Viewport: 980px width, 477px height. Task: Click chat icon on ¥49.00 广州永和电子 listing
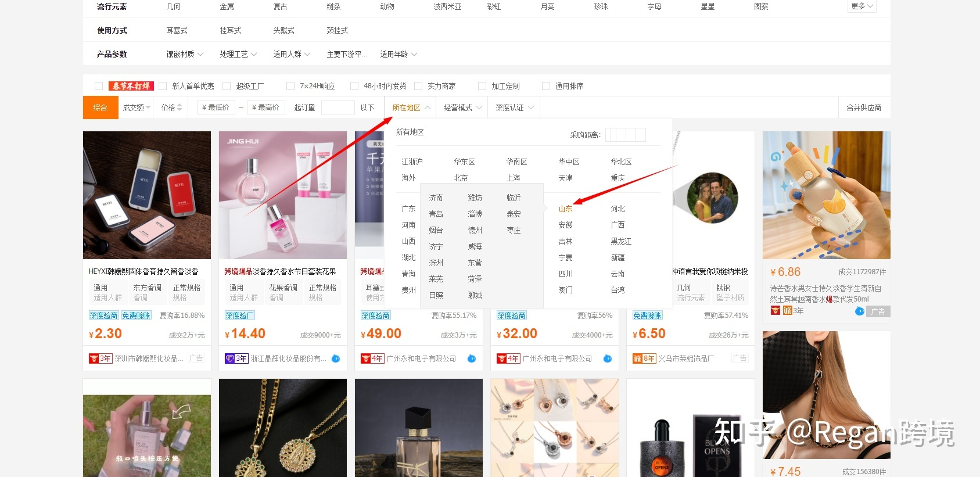pyautogui.click(x=472, y=358)
